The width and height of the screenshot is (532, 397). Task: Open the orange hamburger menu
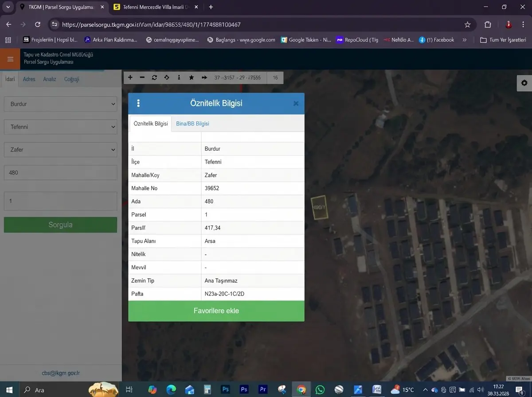10,59
